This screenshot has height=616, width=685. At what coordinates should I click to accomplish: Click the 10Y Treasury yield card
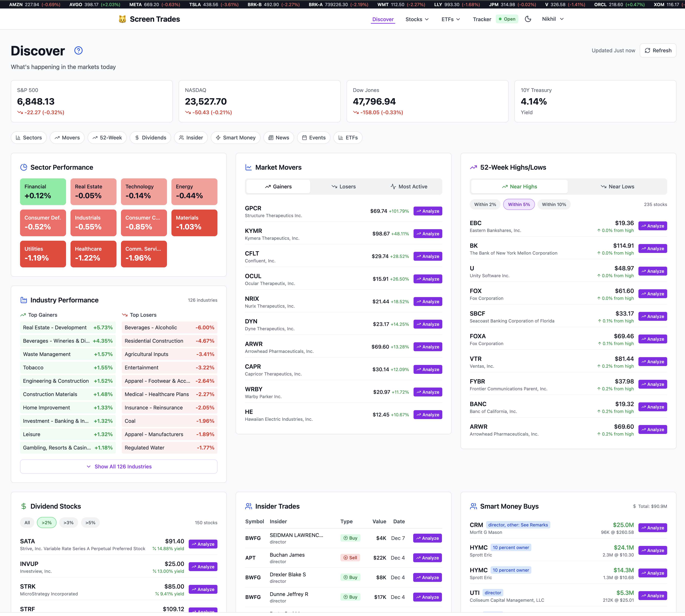tap(595, 101)
